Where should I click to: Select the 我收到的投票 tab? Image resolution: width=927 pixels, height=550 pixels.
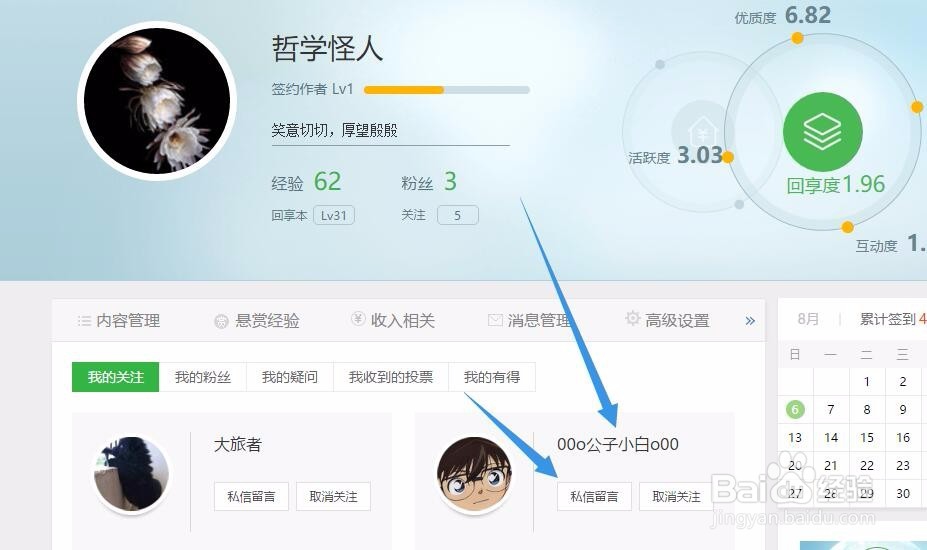pyautogui.click(x=391, y=377)
